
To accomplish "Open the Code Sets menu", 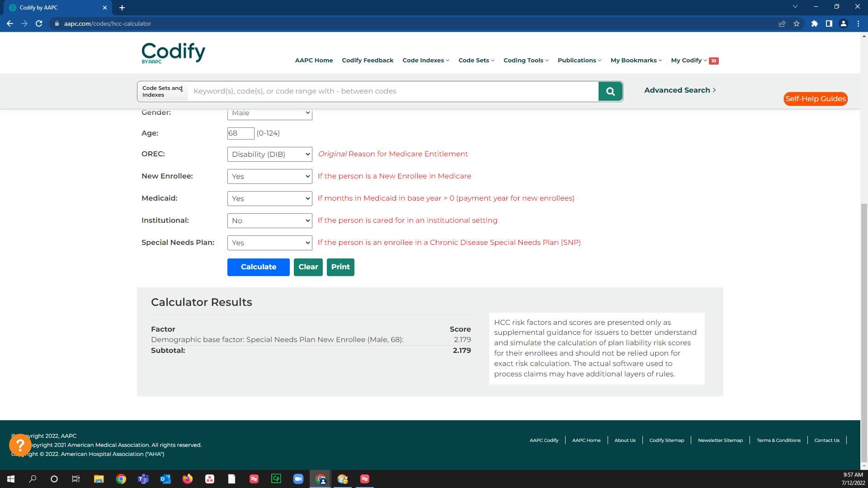I will tap(476, 60).
